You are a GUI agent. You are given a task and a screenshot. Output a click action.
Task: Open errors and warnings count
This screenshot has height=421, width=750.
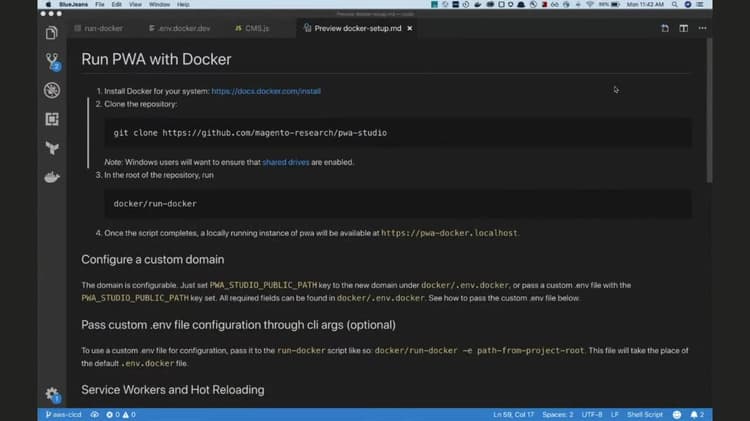[x=121, y=414]
